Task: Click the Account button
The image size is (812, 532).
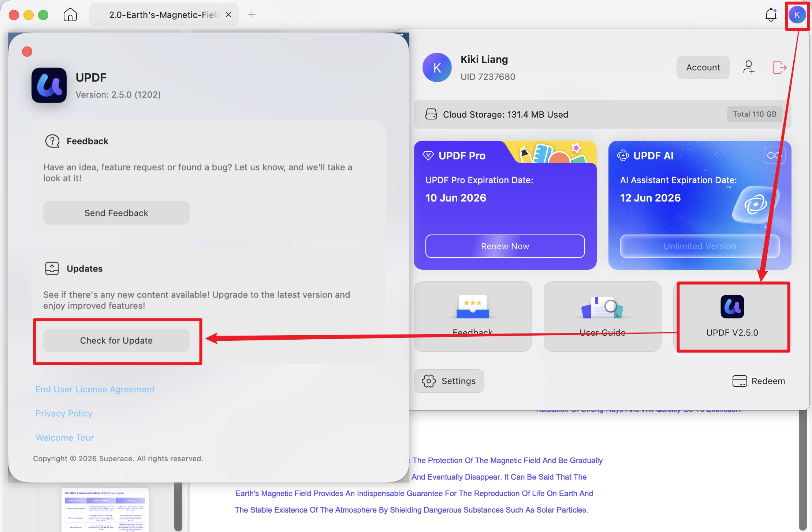Action: coord(703,67)
